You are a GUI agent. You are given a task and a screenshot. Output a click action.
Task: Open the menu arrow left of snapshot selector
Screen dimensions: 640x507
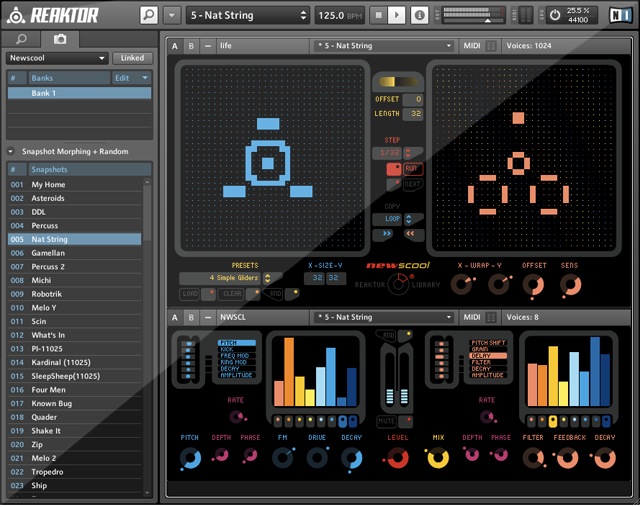(172, 16)
